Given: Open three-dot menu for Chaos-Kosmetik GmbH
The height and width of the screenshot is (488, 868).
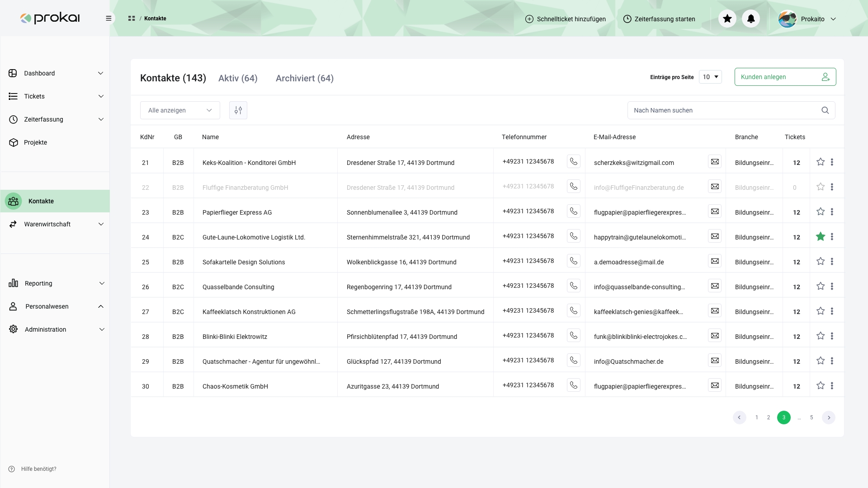Looking at the screenshot, I should click(832, 386).
